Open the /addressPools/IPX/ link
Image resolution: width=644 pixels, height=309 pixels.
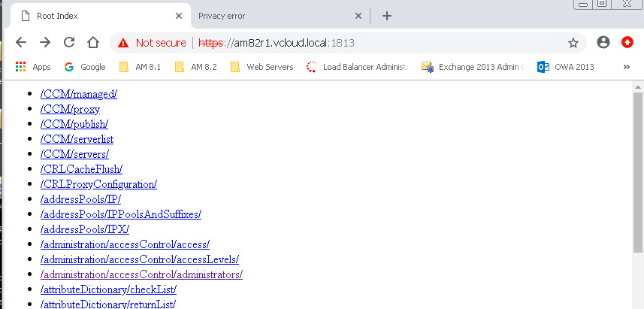click(x=85, y=229)
